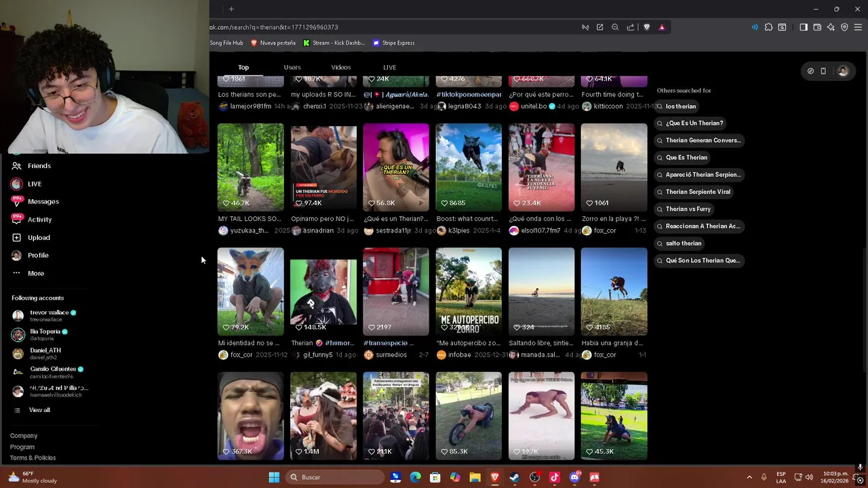Open a new browser tab
The image size is (868, 488).
(231, 9)
